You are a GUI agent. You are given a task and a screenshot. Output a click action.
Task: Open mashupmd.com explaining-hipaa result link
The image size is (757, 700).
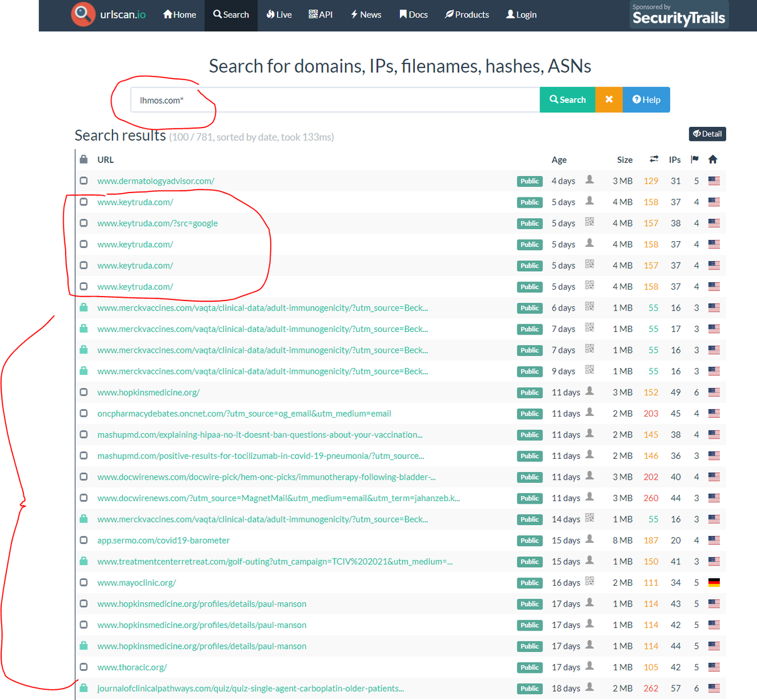pyautogui.click(x=260, y=435)
